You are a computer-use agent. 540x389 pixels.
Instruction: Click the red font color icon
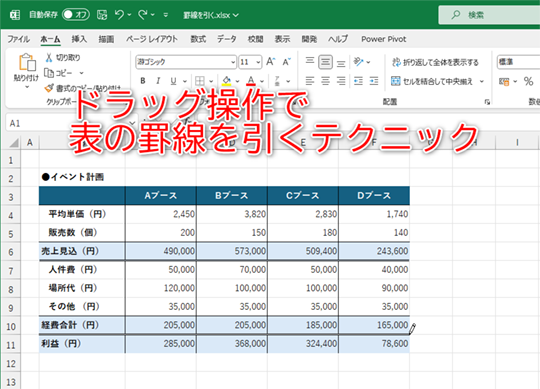click(x=251, y=81)
